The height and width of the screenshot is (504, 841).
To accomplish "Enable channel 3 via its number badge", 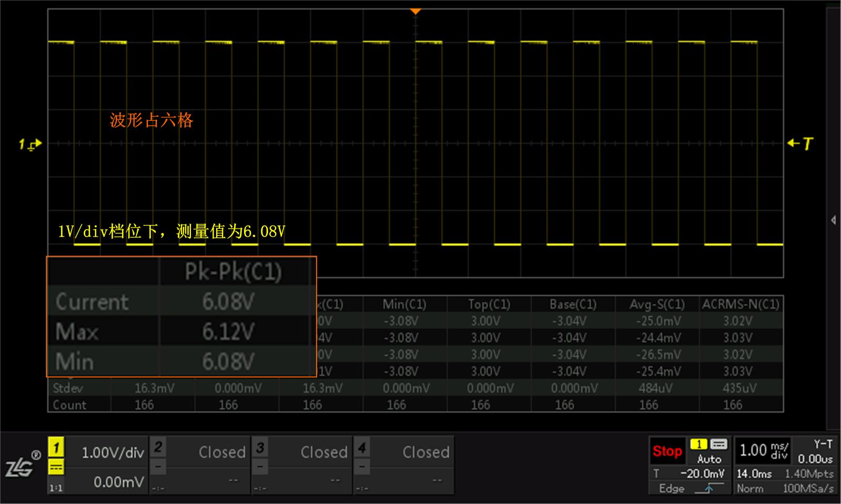I will (x=260, y=448).
